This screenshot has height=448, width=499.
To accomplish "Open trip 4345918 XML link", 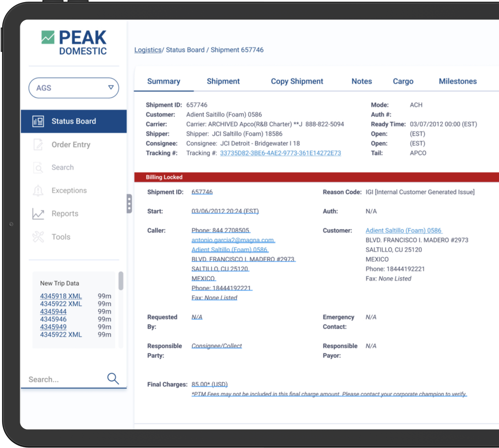I will click(x=61, y=296).
